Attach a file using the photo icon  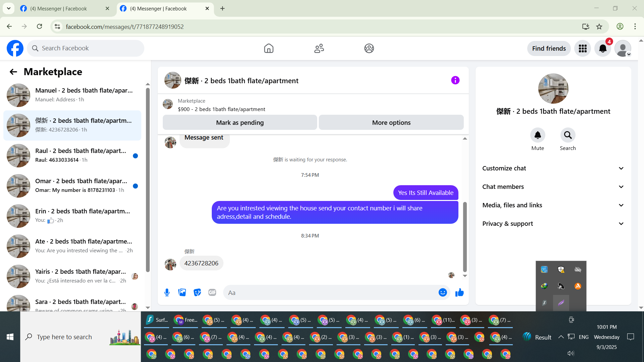tap(182, 293)
